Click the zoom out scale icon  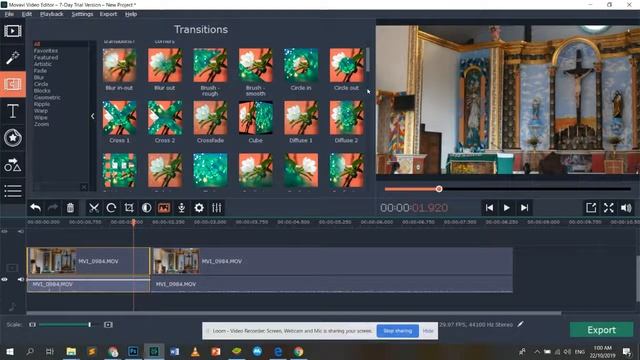click(32, 324)
